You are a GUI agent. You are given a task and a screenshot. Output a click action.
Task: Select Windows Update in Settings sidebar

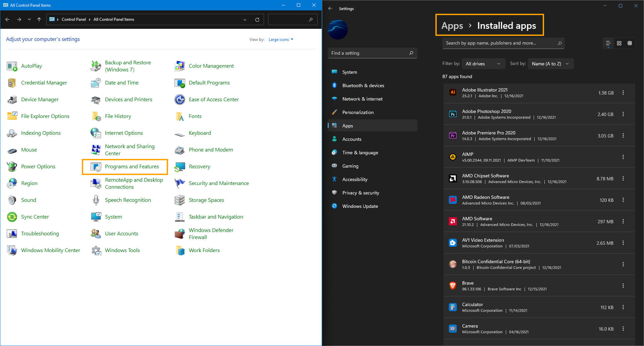point(372,206)
